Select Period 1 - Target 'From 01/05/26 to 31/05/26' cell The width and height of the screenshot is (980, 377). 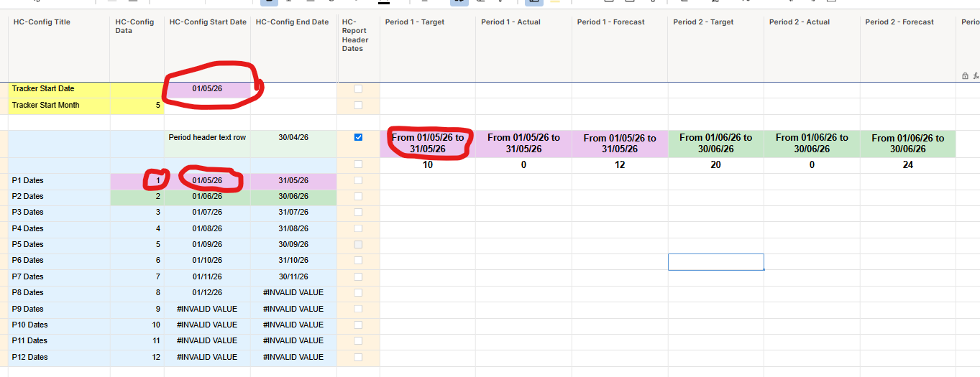428,144
